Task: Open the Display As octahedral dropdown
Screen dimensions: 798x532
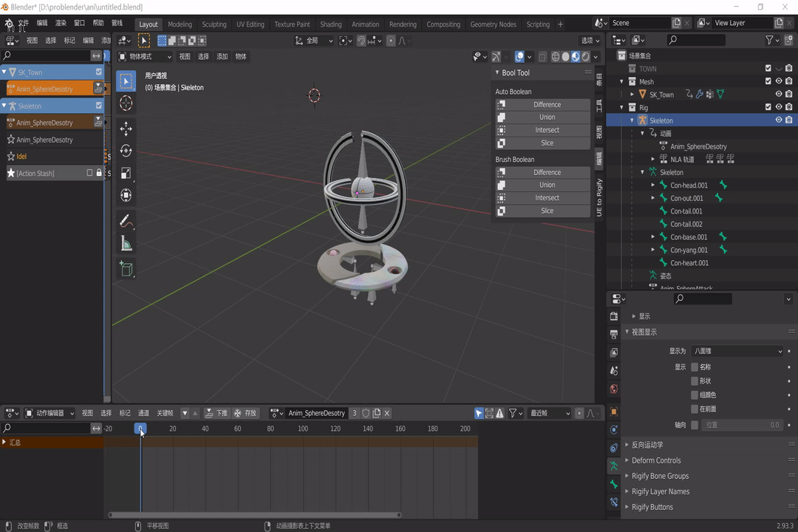Action: [737, 351]
